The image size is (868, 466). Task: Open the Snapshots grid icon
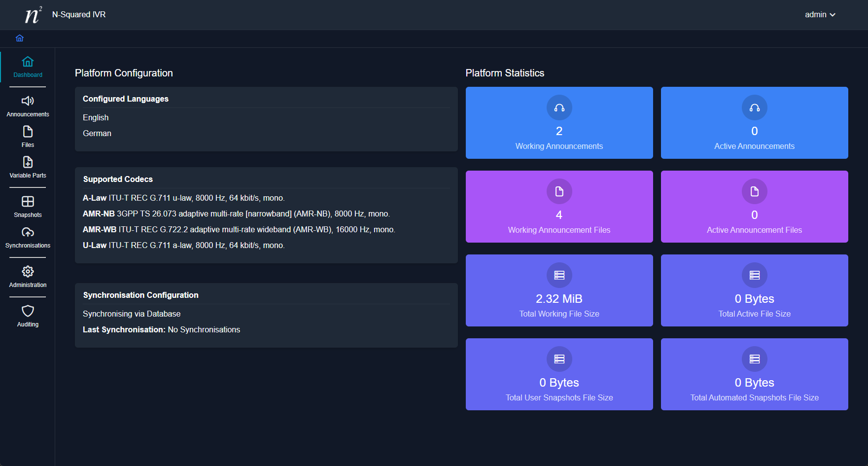click(28, 202)
